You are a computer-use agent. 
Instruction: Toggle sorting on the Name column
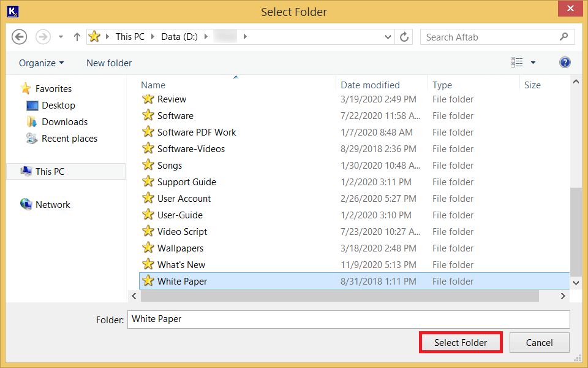(153, 85)
